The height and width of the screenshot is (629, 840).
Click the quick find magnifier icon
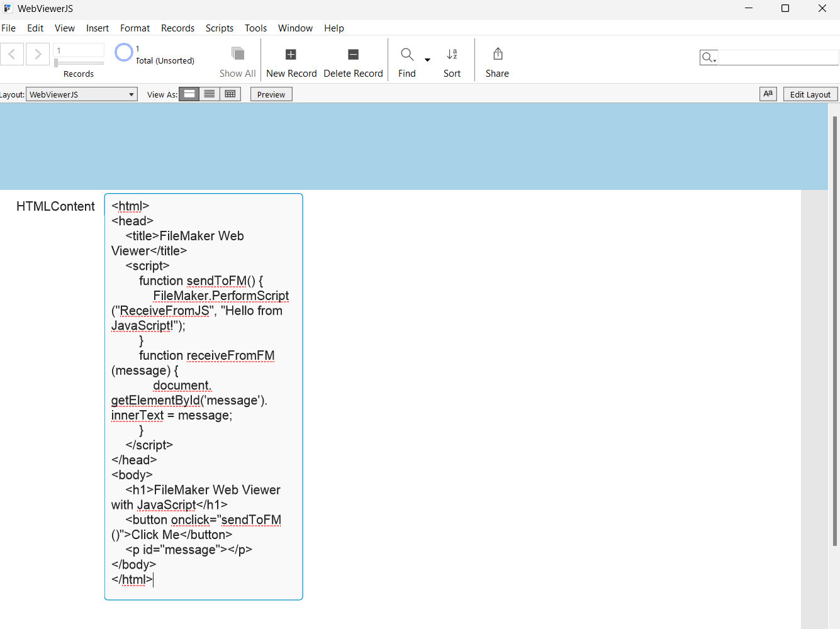[708, 58]
